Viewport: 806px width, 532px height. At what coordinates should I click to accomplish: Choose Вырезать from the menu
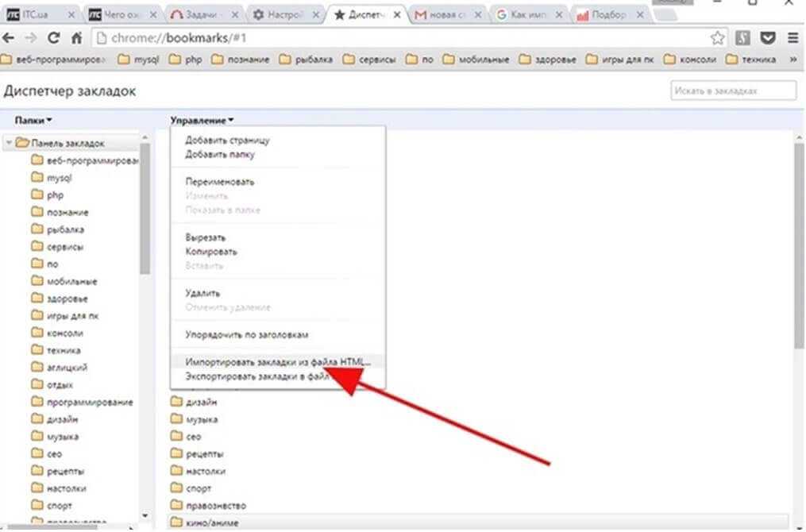278,237
